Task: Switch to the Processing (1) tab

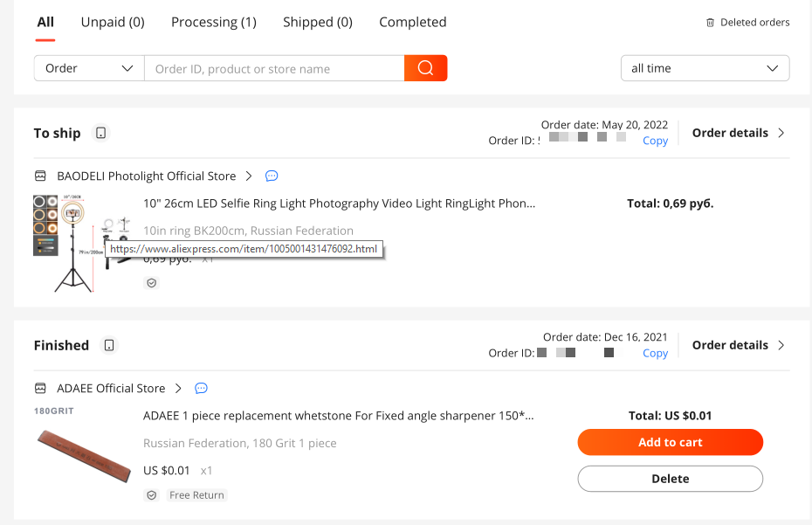Action: point(214,23)
